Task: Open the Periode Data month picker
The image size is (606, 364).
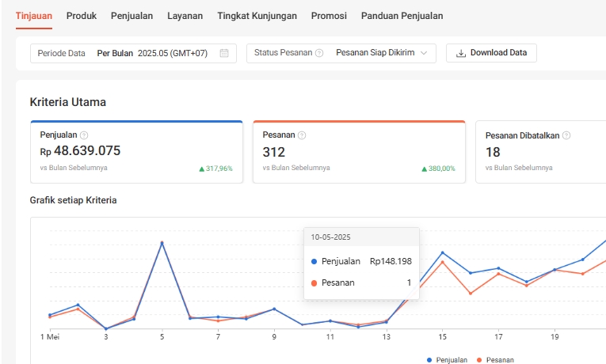Action: point(133,53)
